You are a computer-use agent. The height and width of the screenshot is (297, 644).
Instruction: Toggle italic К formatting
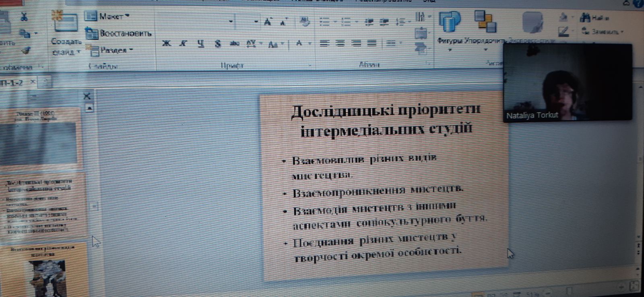tap(183, 43)
